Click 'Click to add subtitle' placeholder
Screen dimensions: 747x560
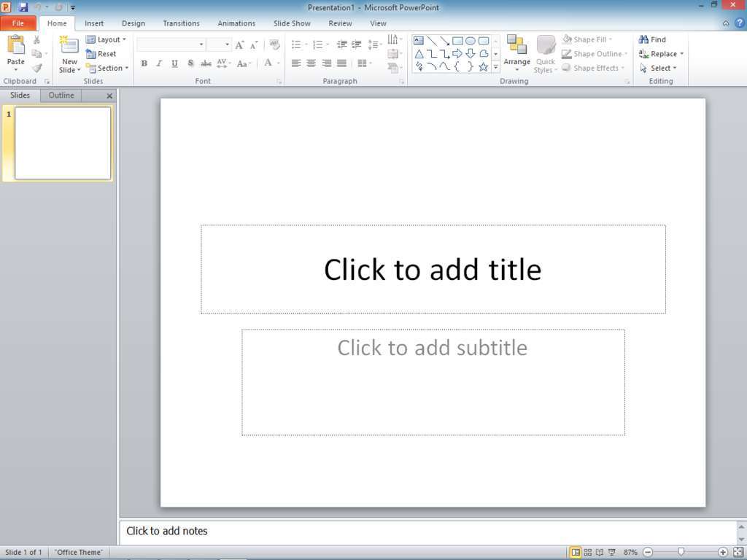tap(433, 382)
